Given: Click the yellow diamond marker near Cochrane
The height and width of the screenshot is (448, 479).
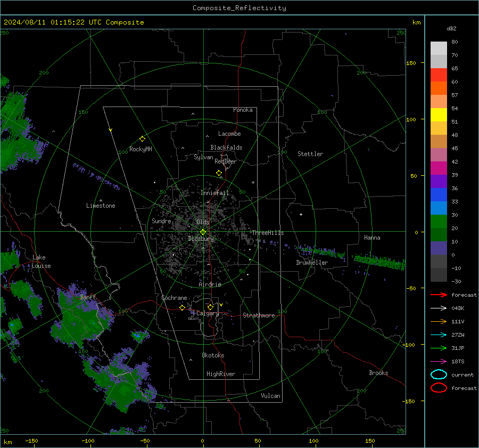Looking at the screenshot, I should (x=182, y=307).
